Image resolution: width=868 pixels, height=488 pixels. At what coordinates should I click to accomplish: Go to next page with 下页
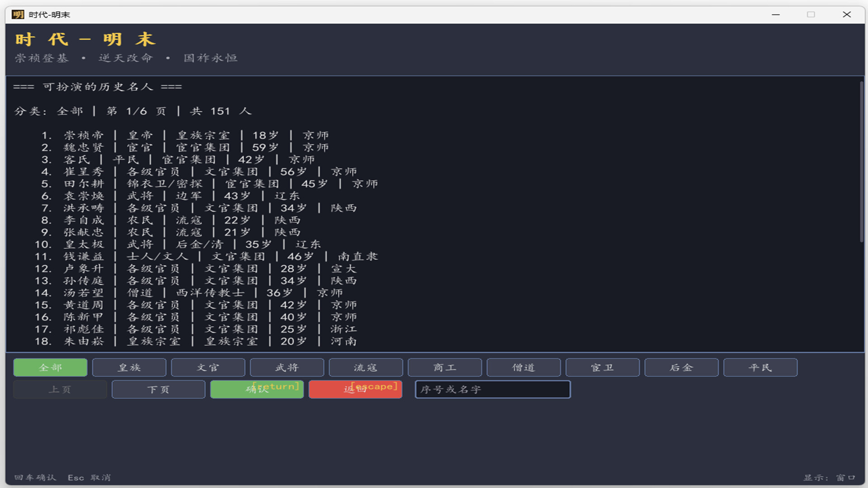158,389
